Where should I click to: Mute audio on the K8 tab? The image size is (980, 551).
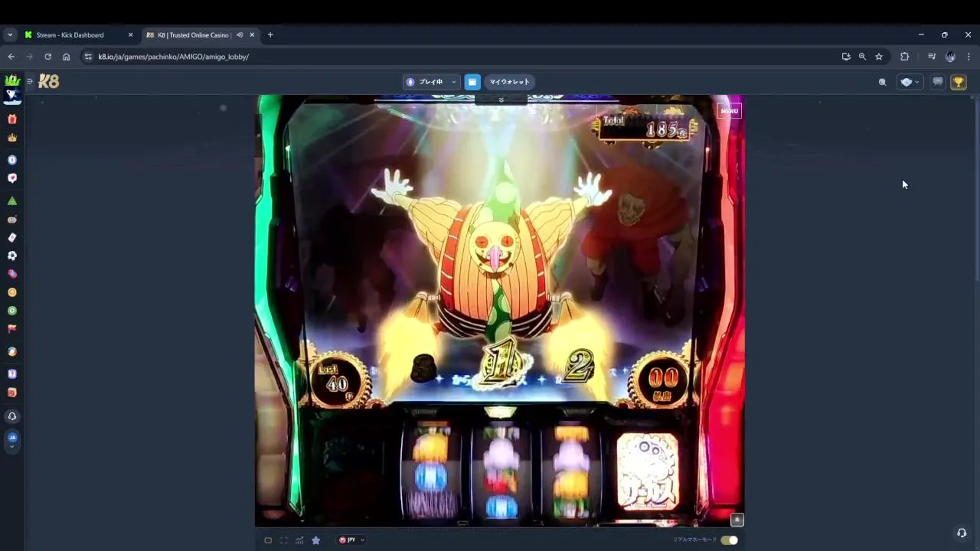pyautogui.click(x=240, y=34)
